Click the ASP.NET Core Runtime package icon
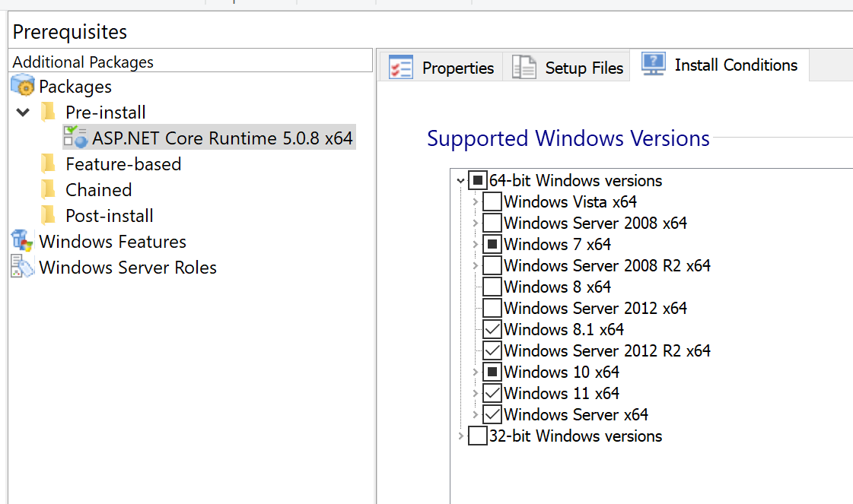 pyautogui.click(x=75, y=137)
